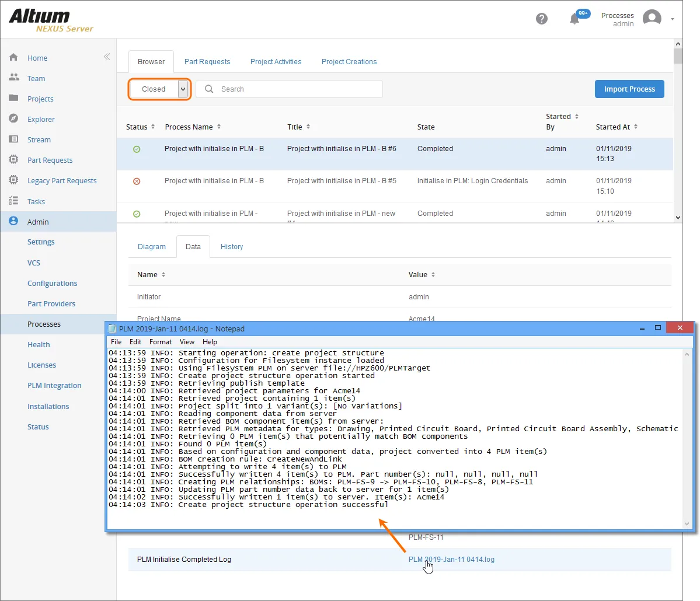Close the Notepad log window

[x=680, y=328]
